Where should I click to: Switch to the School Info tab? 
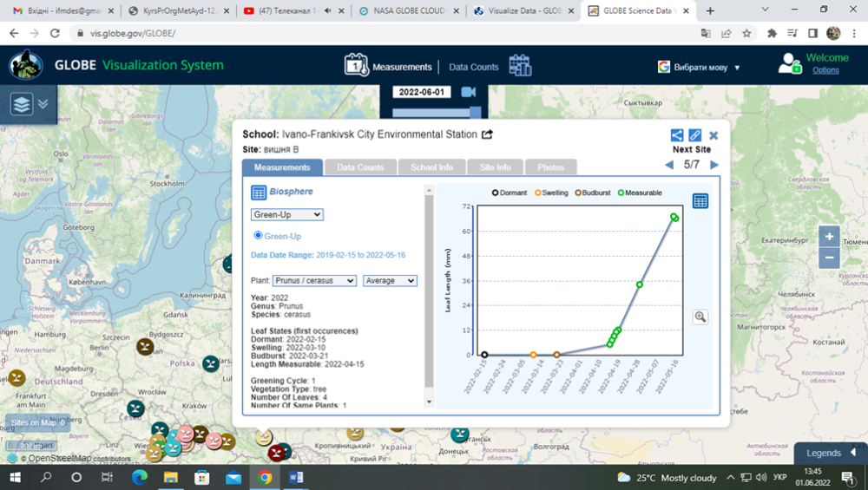(x=431, y=167)
